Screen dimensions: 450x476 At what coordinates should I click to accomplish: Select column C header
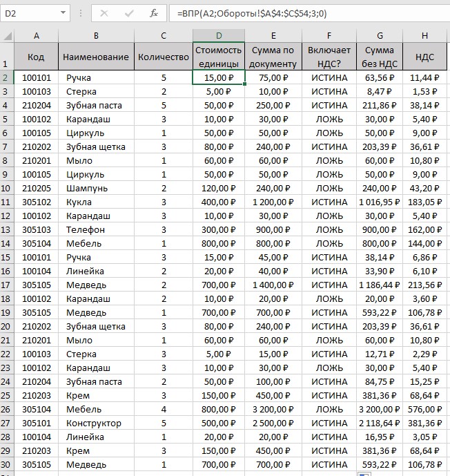(164, 36)
